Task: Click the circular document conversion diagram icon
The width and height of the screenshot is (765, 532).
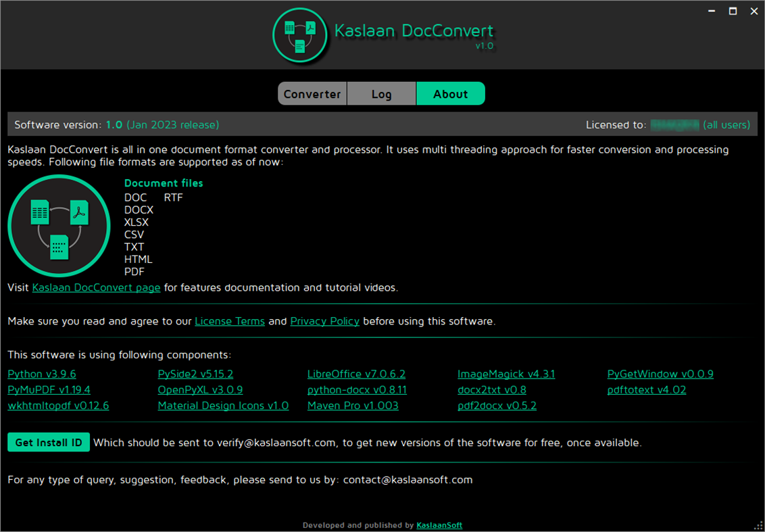Action: tap(59, 226)
